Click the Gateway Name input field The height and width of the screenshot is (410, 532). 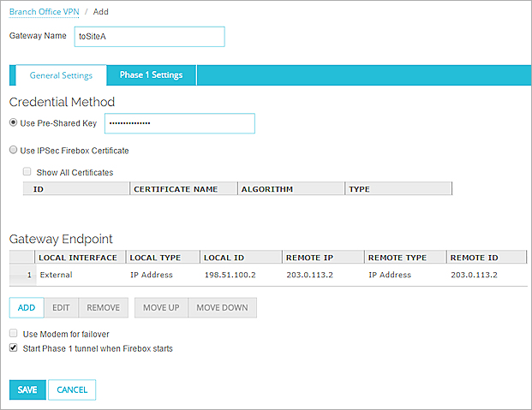[150, 37]
